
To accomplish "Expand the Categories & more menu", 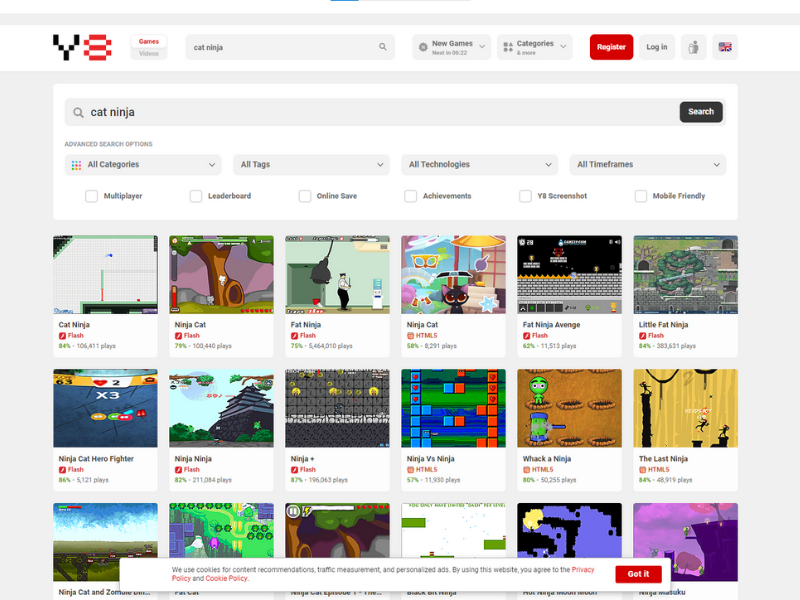I will point(535,47).
